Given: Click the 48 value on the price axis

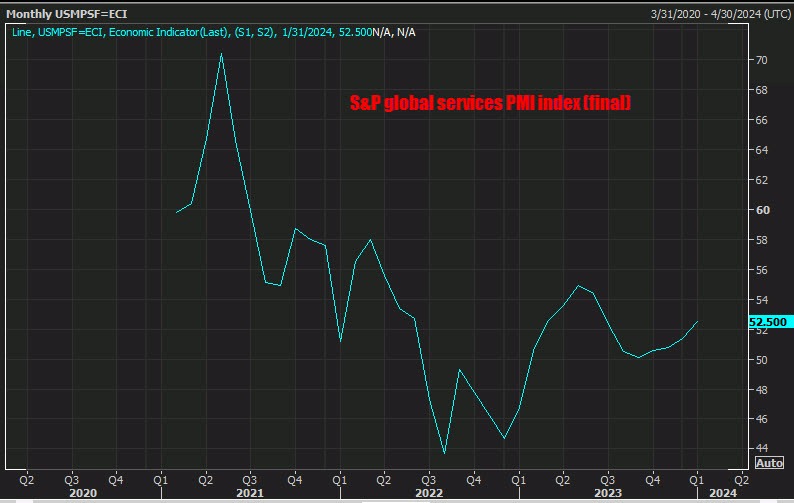Looking at the screenshot, I should coord(761,390).
